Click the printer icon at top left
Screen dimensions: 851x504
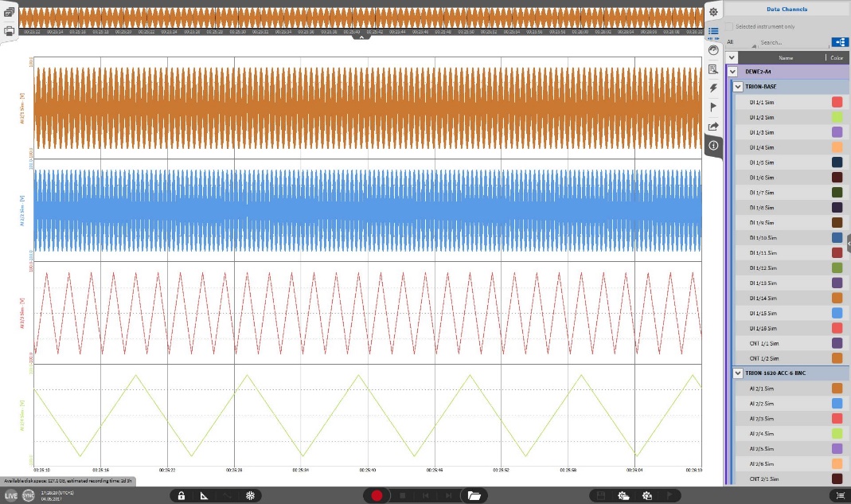(9, 32)
